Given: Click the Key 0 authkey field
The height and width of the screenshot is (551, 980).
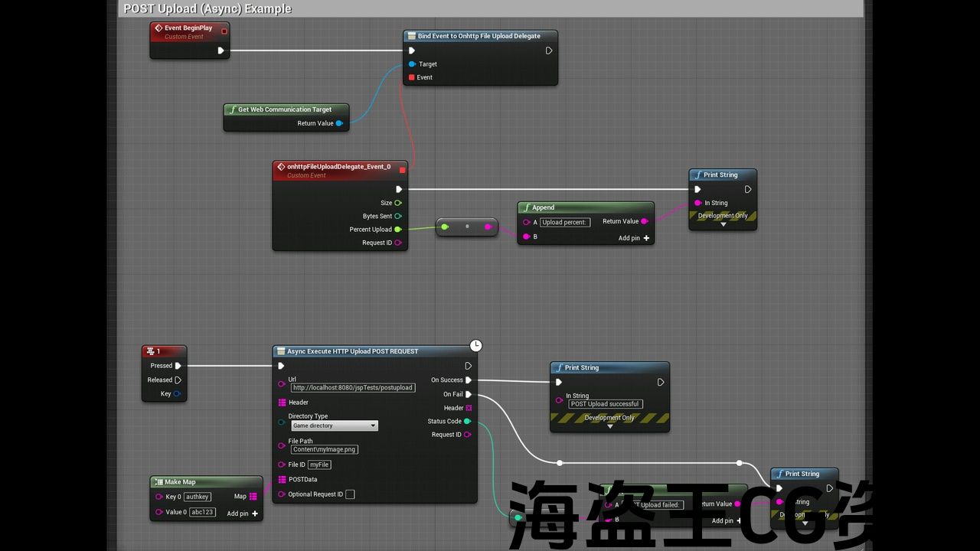Looking at the screenshot, I should pyautogui.click(x=198, y=497).
